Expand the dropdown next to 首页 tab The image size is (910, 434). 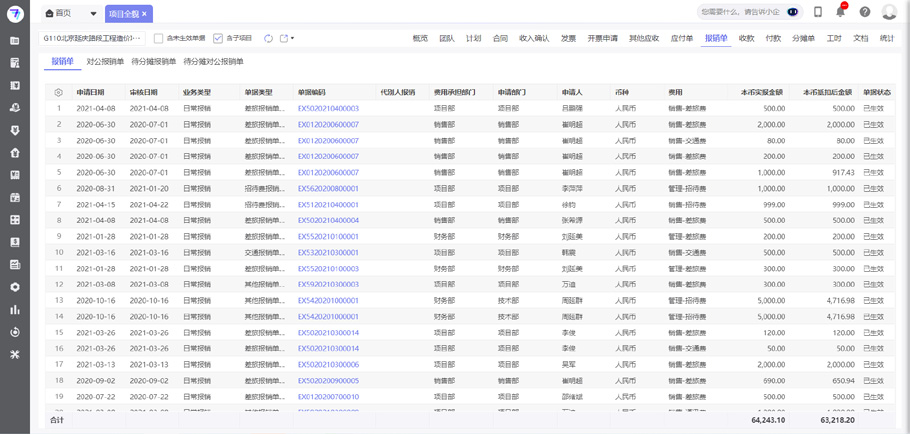(x=93, y=14)
